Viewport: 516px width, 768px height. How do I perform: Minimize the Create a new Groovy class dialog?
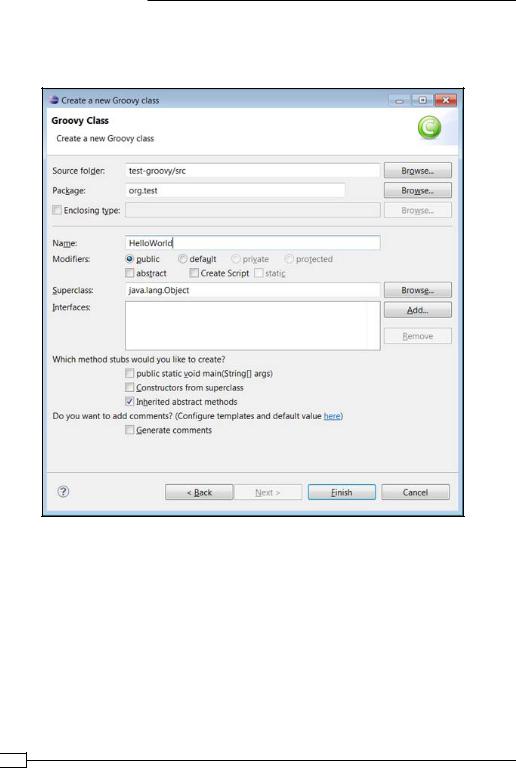click(399, 100)
